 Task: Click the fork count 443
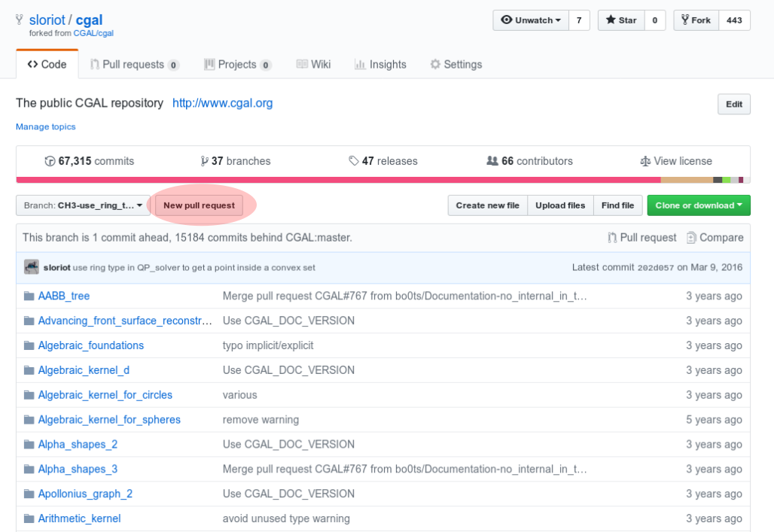(734, 20)
